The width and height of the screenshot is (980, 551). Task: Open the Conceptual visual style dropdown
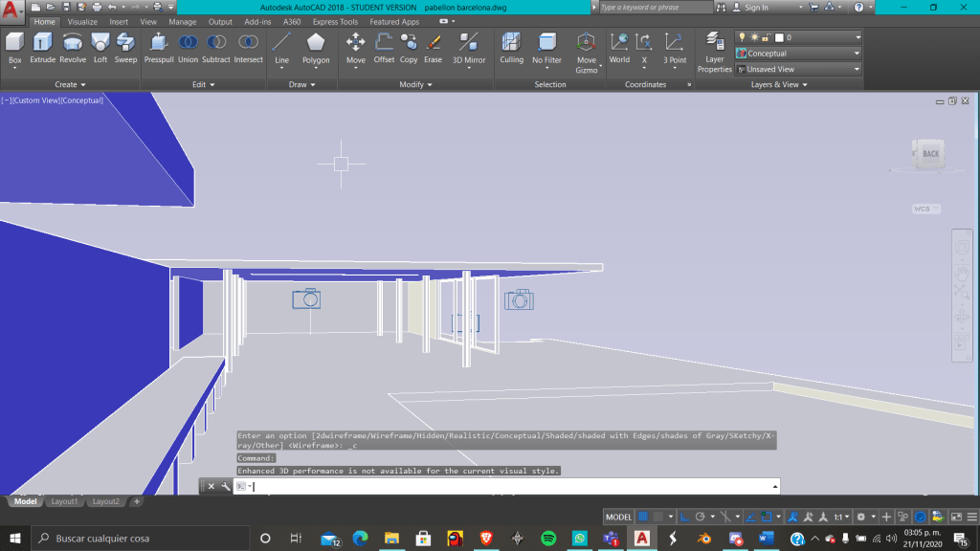click(798, 54)
